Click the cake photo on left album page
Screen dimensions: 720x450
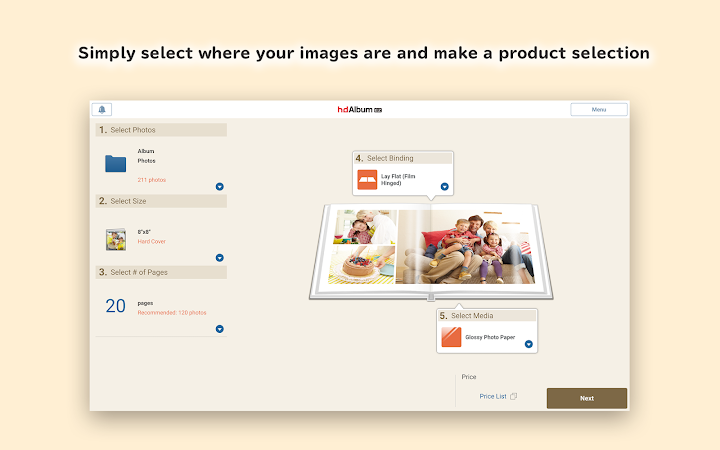tap(362, 264)
